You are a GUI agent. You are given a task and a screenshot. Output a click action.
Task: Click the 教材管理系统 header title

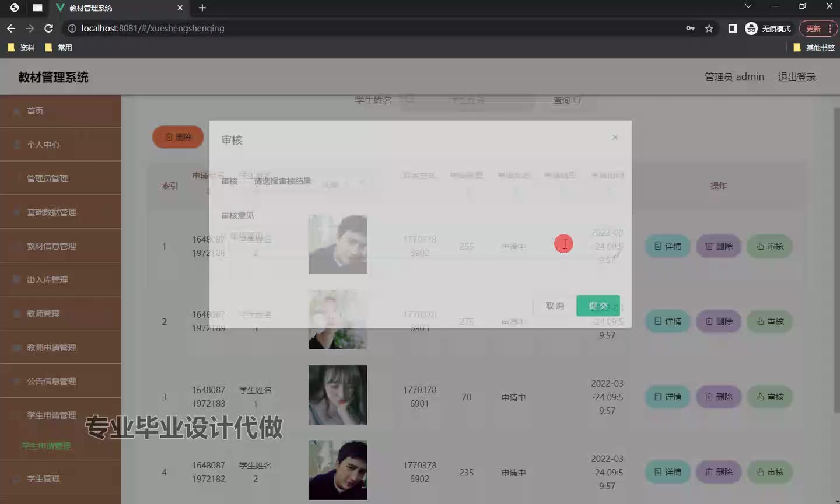click(53, 77)
